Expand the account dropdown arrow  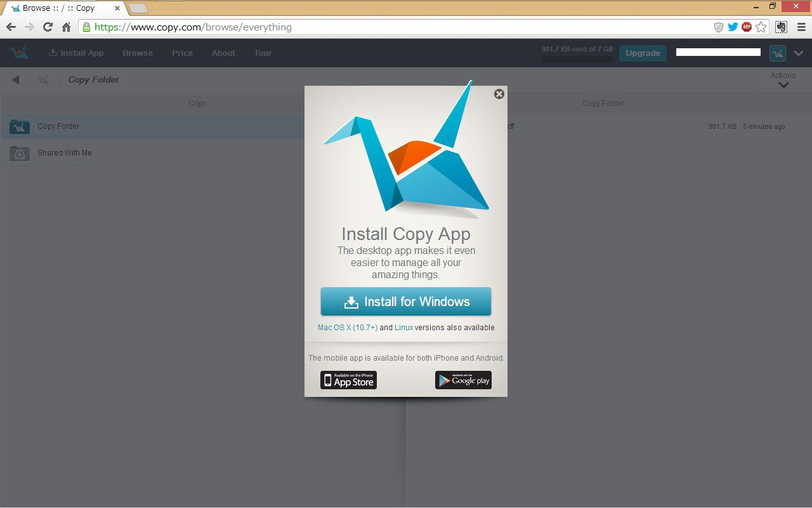[x=798, y=53]
